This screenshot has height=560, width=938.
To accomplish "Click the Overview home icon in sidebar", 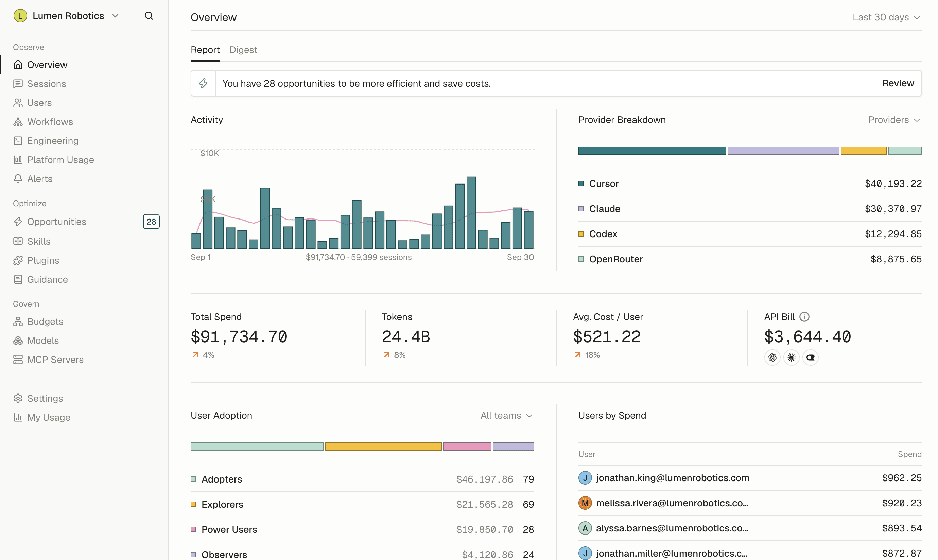I will click(x=18, y=65).
